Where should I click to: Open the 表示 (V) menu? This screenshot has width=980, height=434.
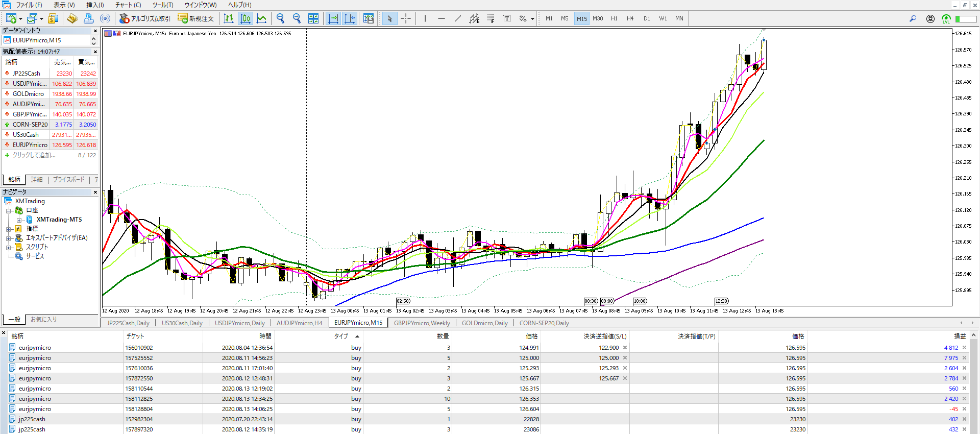pos(64,5)
